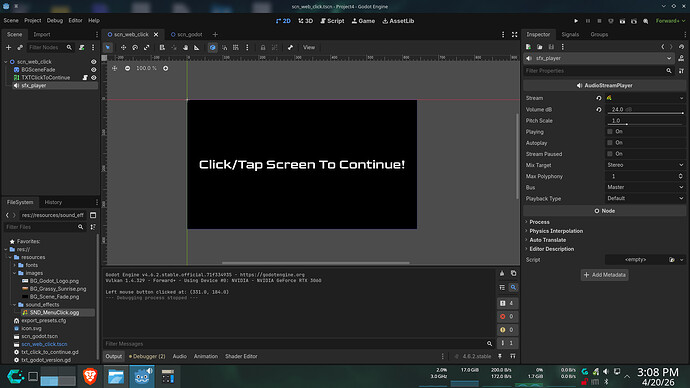Toggle visibility of BGSceneFade node

point(93,70)
